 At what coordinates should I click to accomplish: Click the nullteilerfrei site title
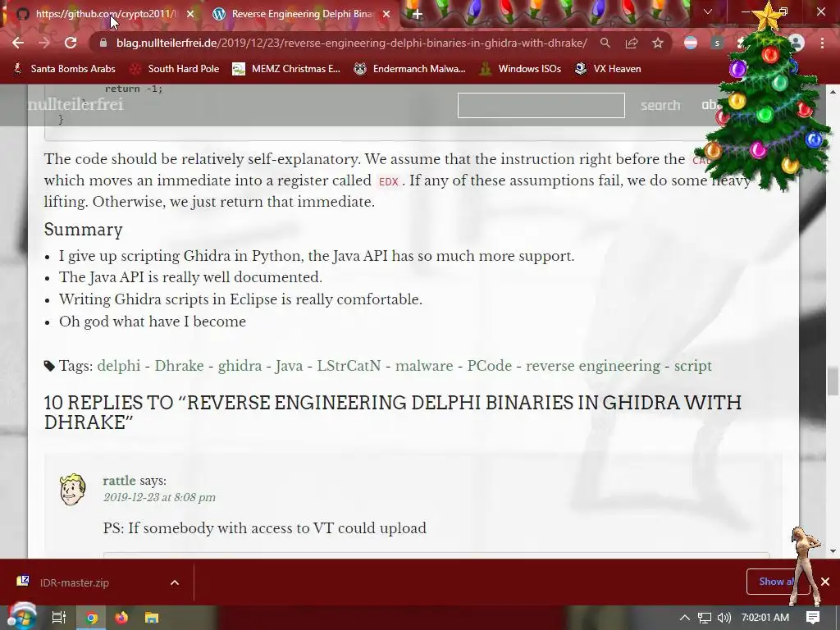pos(75,104)
